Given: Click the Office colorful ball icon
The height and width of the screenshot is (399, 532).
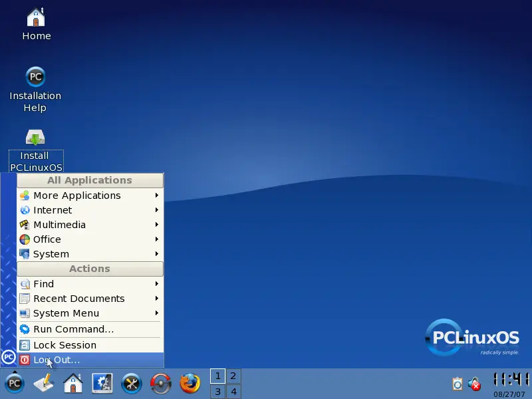Looking at the screenshot, I should pyautogui.click(x=25, y=239).
